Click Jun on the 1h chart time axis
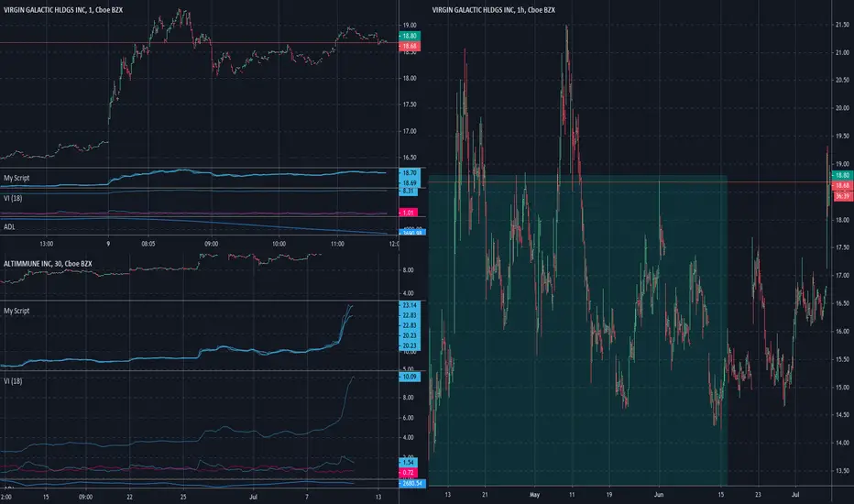This screenshot has height=504, width=854. [x=659, y=495]
